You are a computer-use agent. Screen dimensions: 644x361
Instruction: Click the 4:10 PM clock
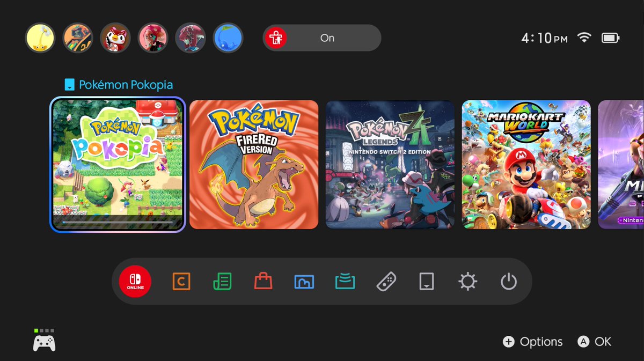[545, 38]
